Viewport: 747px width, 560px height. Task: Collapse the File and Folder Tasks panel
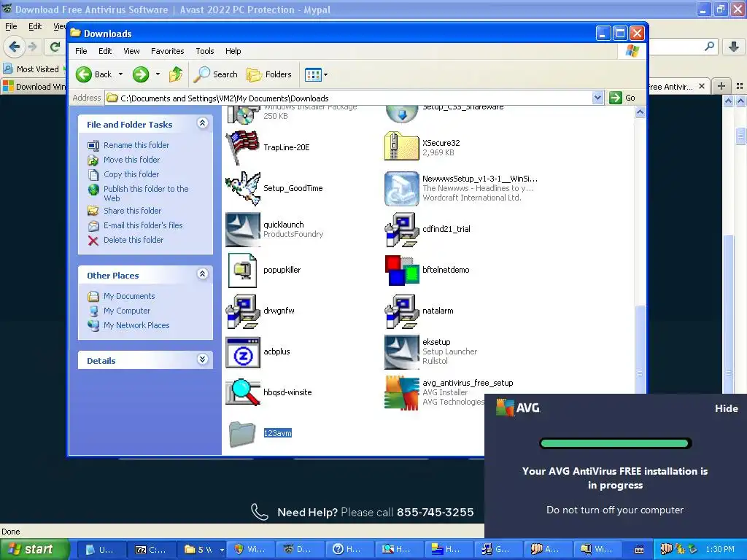pyautogui.click(x=203, y=123)
